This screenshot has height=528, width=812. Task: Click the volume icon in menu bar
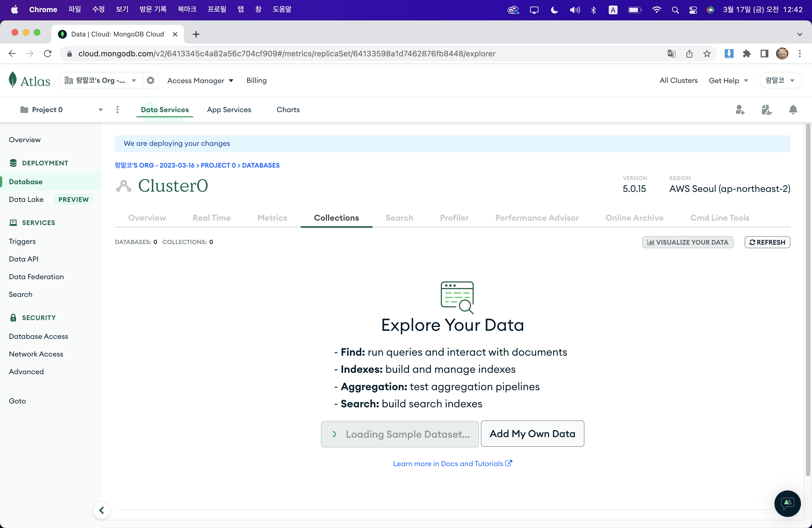(574, 10)
